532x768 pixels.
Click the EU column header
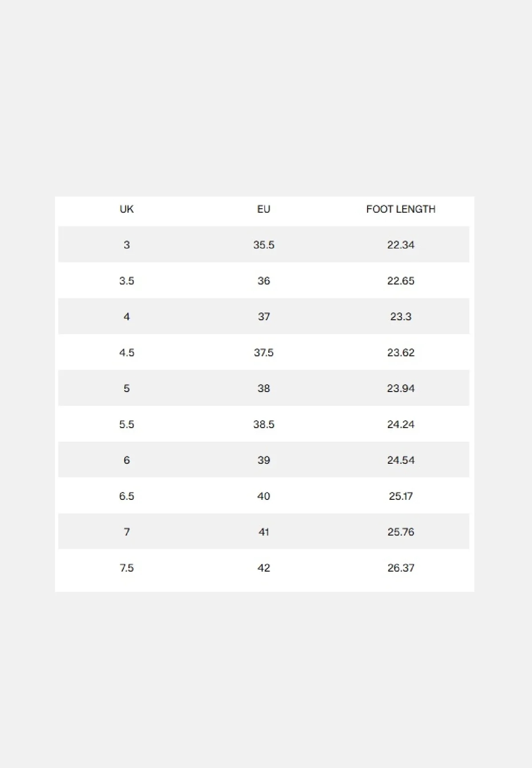[x=264, y=209]
